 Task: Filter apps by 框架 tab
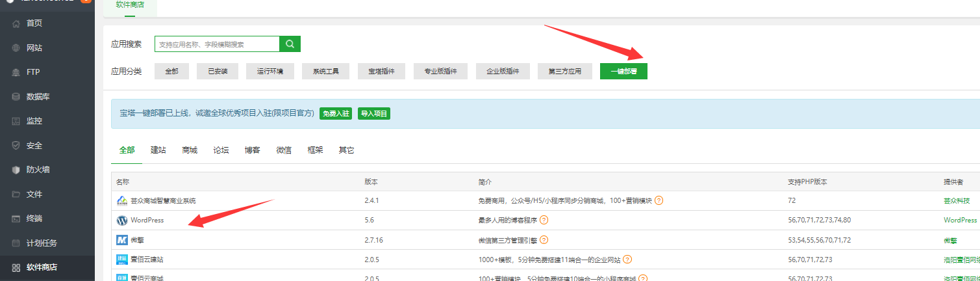(x=315, y=150)
